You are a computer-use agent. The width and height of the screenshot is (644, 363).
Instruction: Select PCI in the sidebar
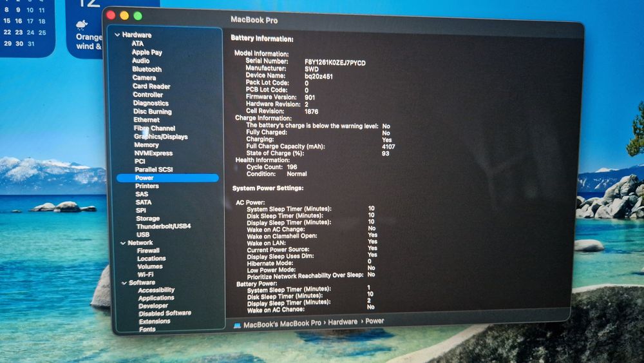[x=140, y=161]
